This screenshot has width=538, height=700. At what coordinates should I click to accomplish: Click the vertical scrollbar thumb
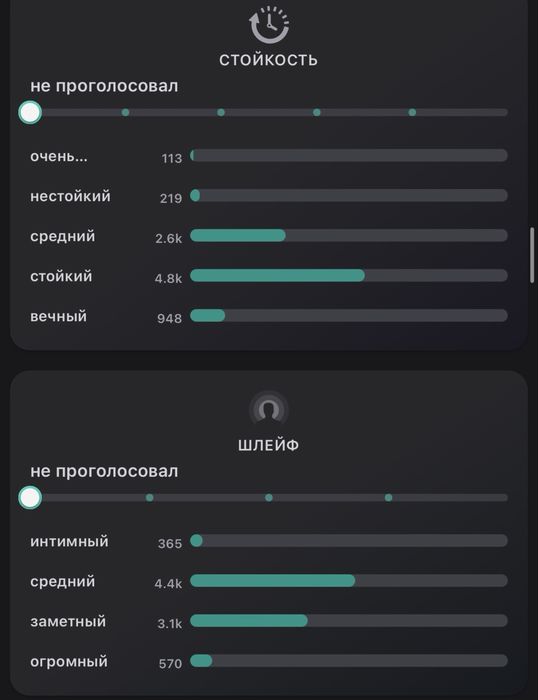point(532,255)
